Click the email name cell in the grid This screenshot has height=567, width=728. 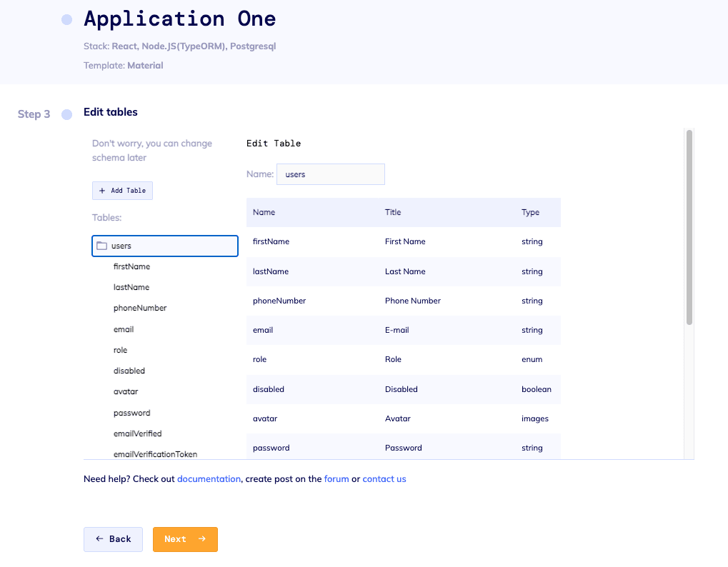(263, 331)
